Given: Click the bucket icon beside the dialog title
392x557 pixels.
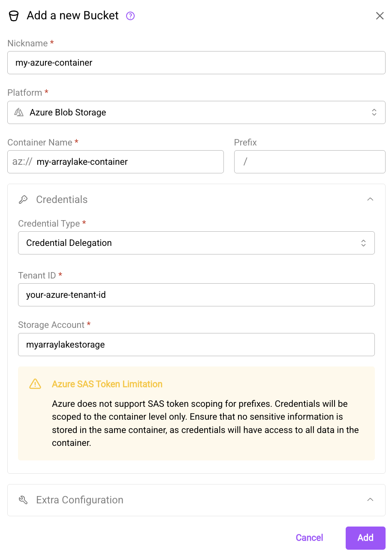Looking at the screenshot, I should tap(14, 15).
